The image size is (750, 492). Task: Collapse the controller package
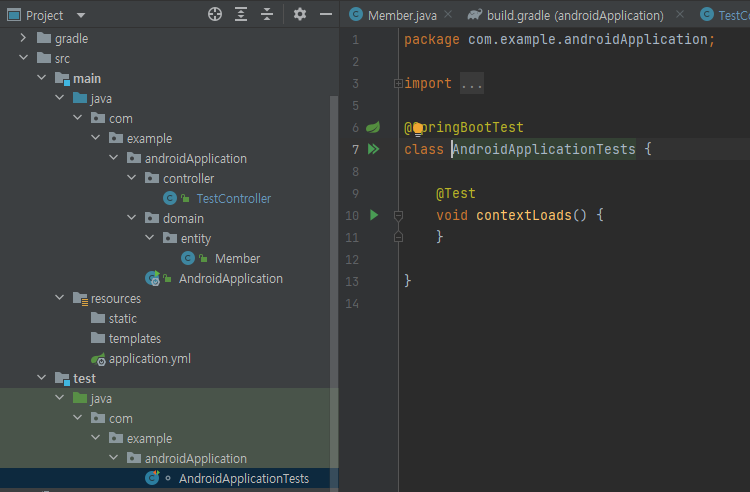pyautogui.click(x=132, y=178)
